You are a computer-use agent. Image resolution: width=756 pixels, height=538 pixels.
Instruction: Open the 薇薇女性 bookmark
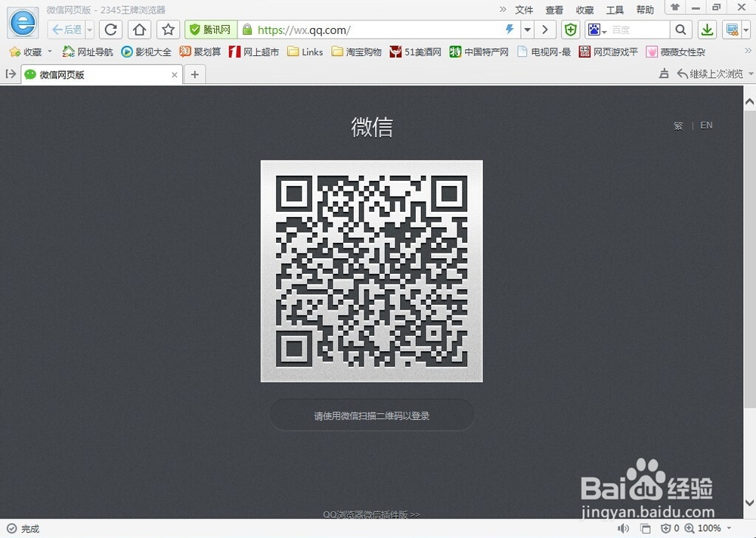[x=675, y=51]
